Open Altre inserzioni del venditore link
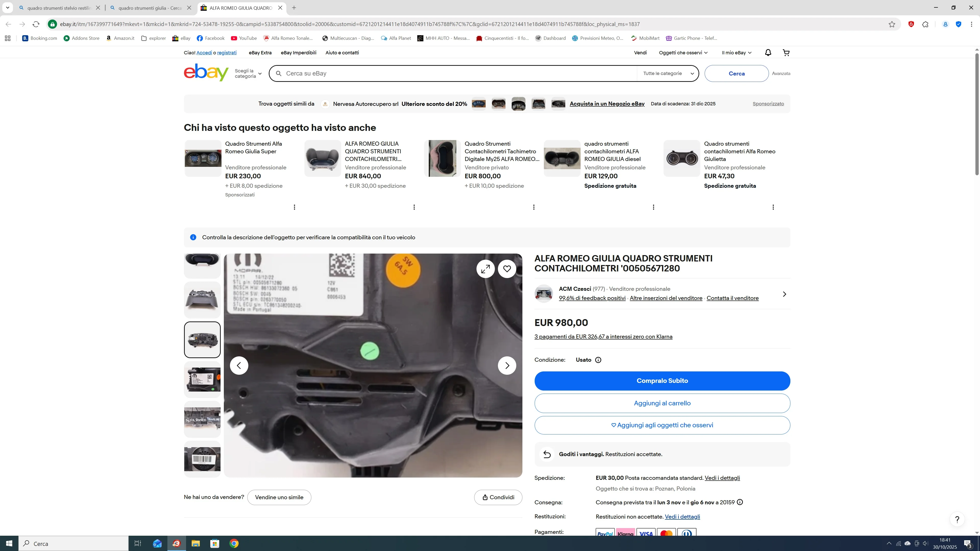This screenshot has width=980, height=551. tap(666, 298)
